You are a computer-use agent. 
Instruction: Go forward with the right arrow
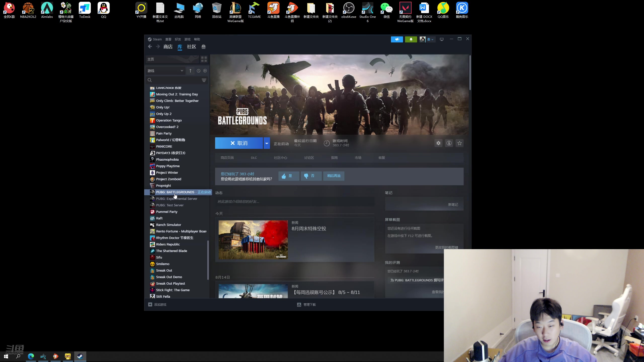(158, 47)
